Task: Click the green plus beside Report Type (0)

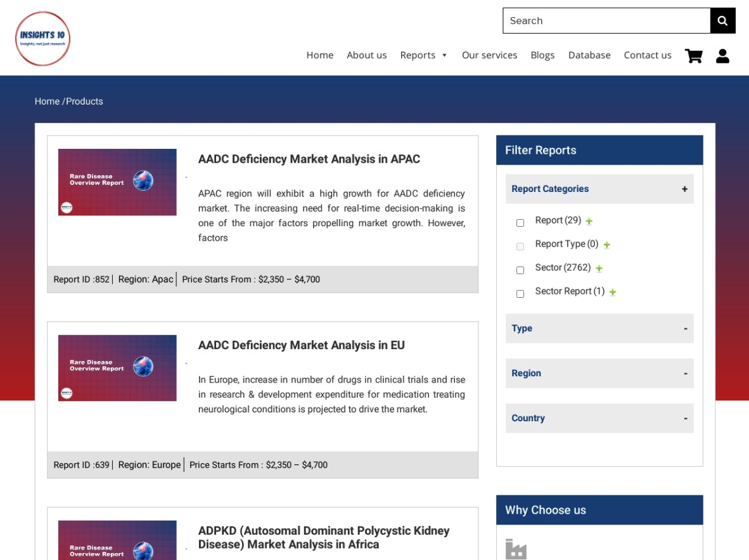Action: [606, 245]
